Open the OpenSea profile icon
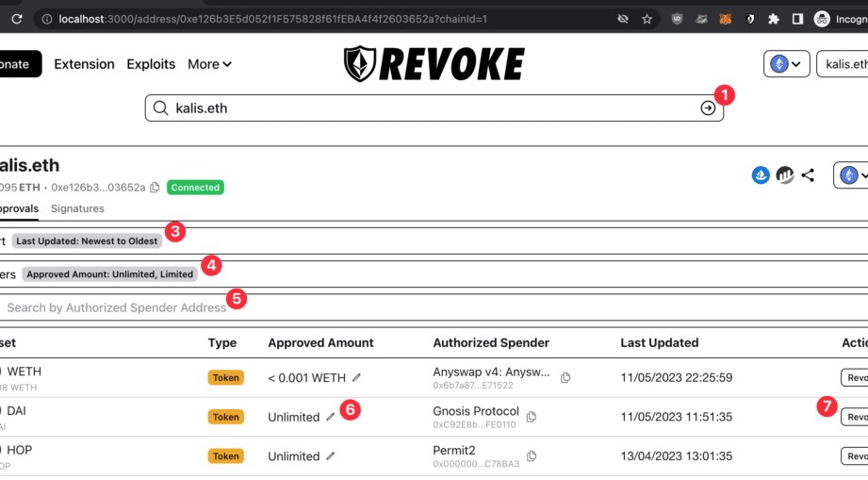 pos(761,175)
